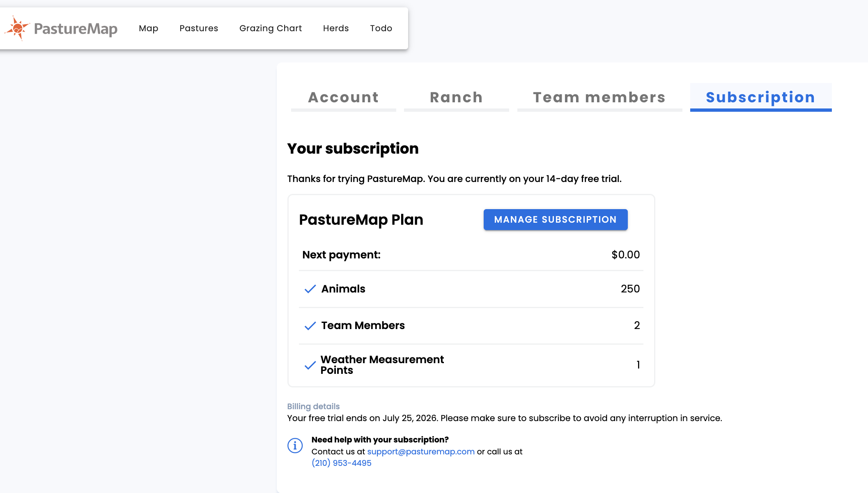
Task: Switch to the Account tab
Action: pos(344,97)
